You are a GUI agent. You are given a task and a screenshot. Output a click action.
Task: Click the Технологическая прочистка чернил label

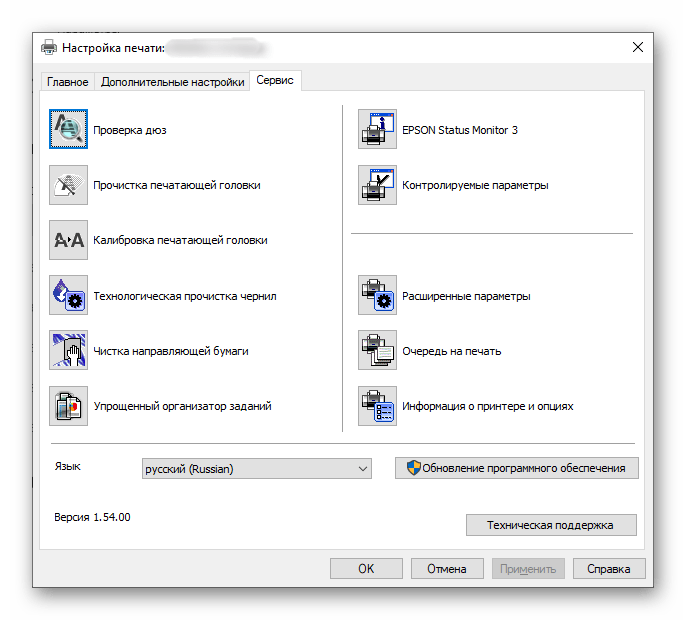(x=185, y=296)
